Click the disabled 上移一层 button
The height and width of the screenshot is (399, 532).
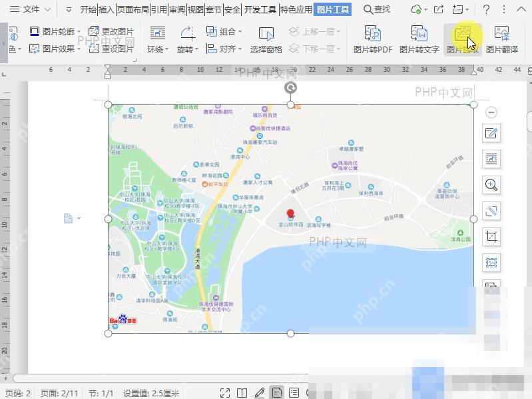point(314,31)
